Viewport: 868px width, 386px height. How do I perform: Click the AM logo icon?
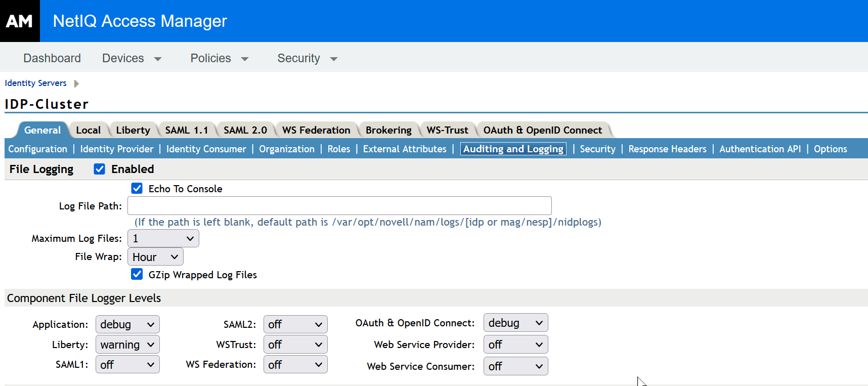[x=20, y=21]
